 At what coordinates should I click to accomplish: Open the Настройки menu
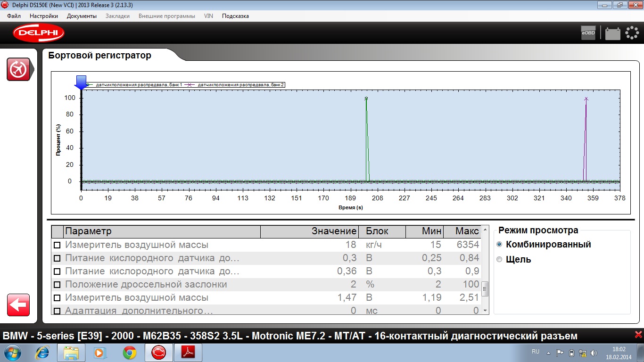pos(44,16)
